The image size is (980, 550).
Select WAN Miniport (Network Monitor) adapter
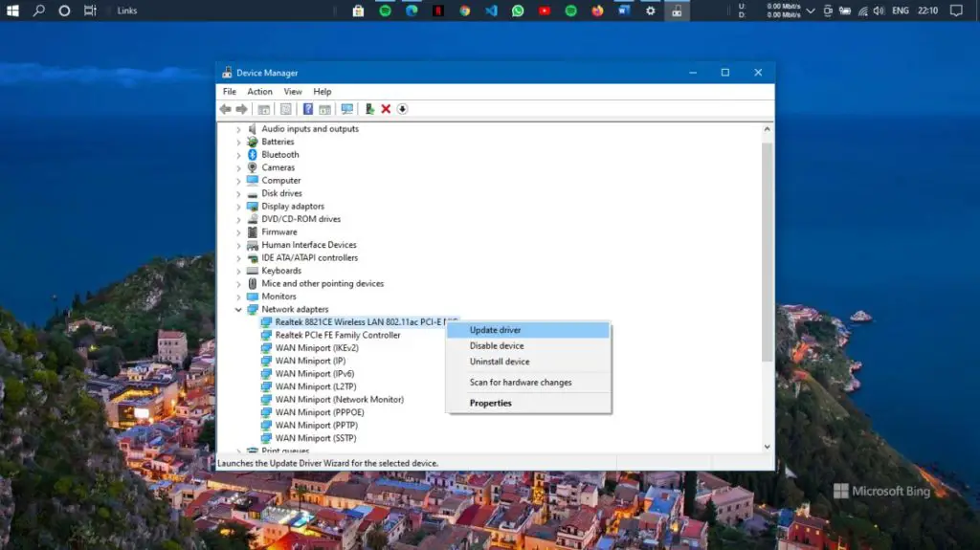pyautogui.click(x=340, y=400)
